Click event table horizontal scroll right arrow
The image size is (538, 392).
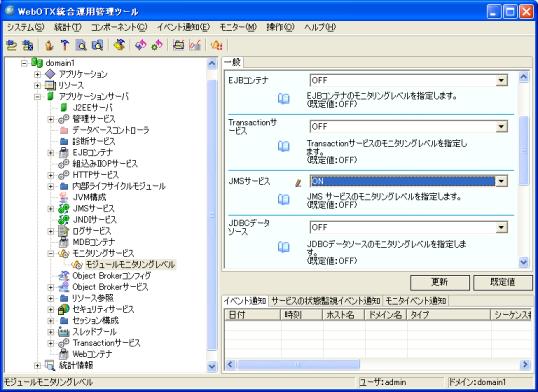(525, 364)
